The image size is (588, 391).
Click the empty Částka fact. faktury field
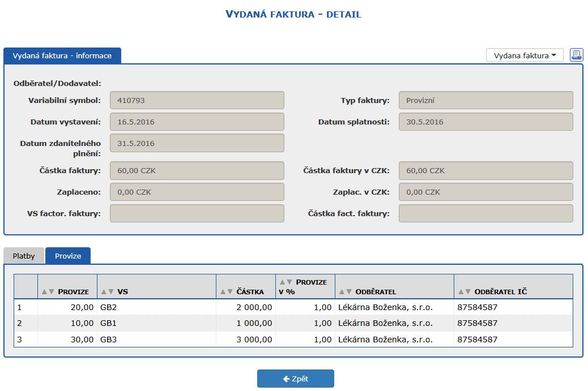point(485,213)
